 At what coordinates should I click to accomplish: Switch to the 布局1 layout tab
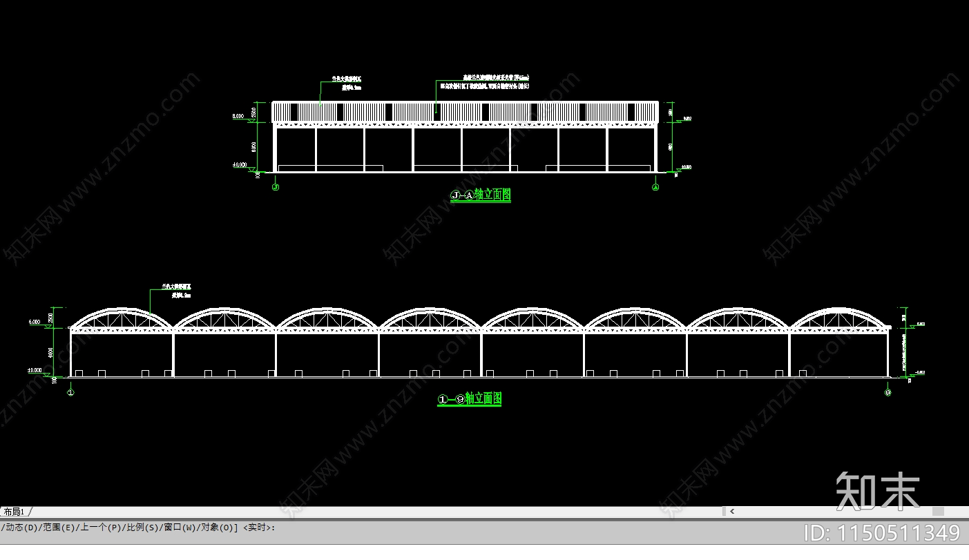[14, 512]
